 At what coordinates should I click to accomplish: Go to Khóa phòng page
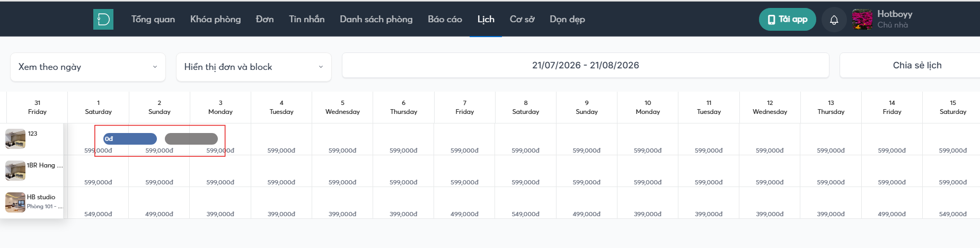215,19
